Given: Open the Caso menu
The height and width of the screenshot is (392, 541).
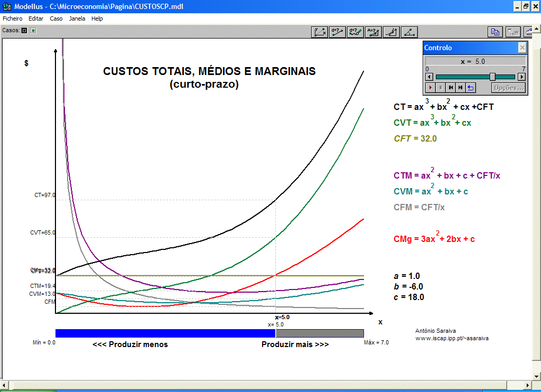Looking at the screenshot, I should [56, 18].
